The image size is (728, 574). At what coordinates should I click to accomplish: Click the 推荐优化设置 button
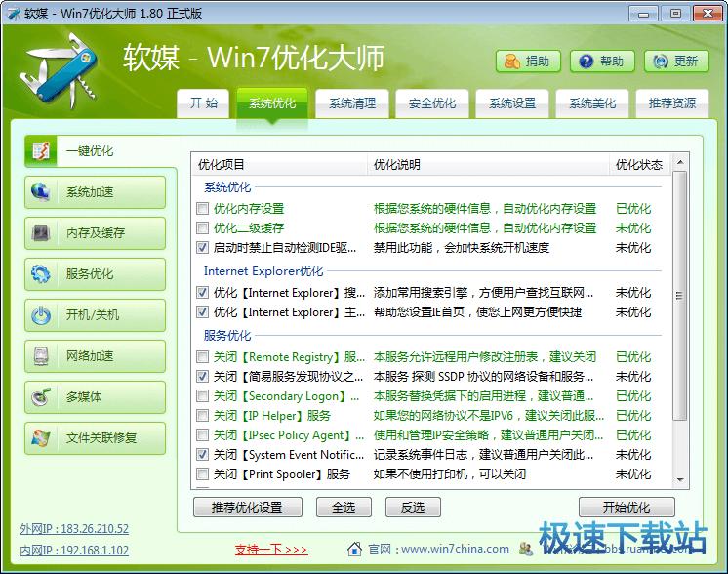(x=250, y=508)
